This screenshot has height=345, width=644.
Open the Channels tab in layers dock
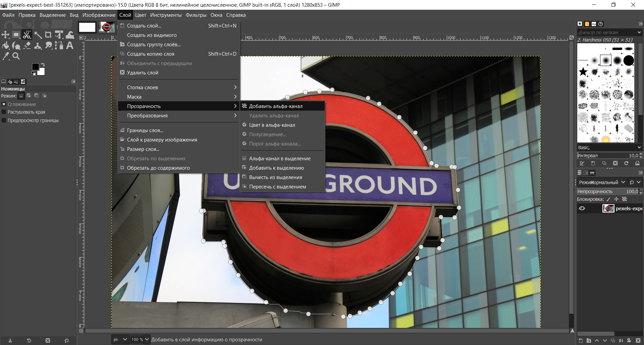tap(586, 173)
